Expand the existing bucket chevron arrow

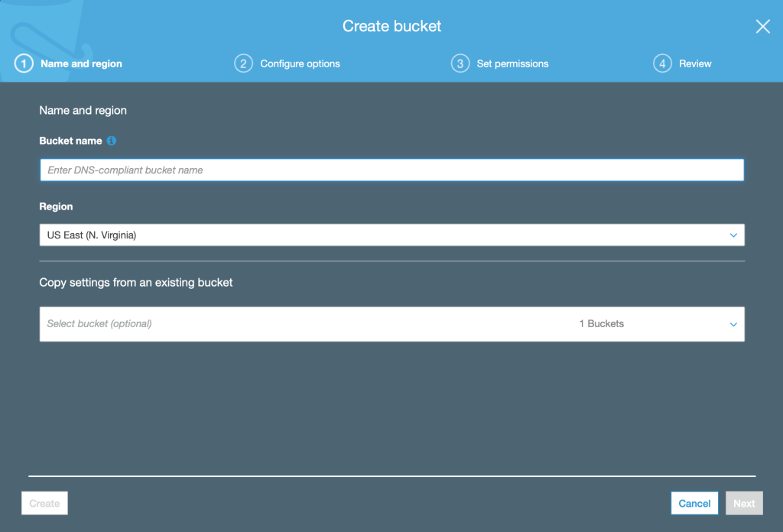733,324
